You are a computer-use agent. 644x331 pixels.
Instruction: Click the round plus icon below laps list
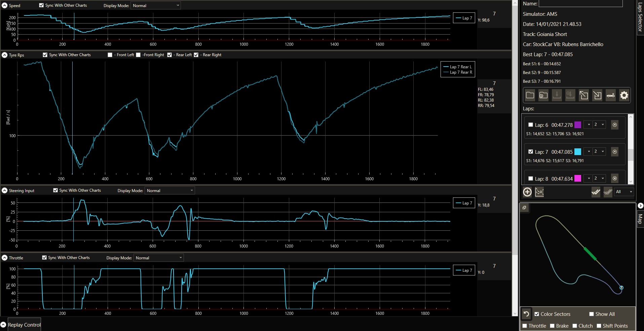(x=527, y=192)
